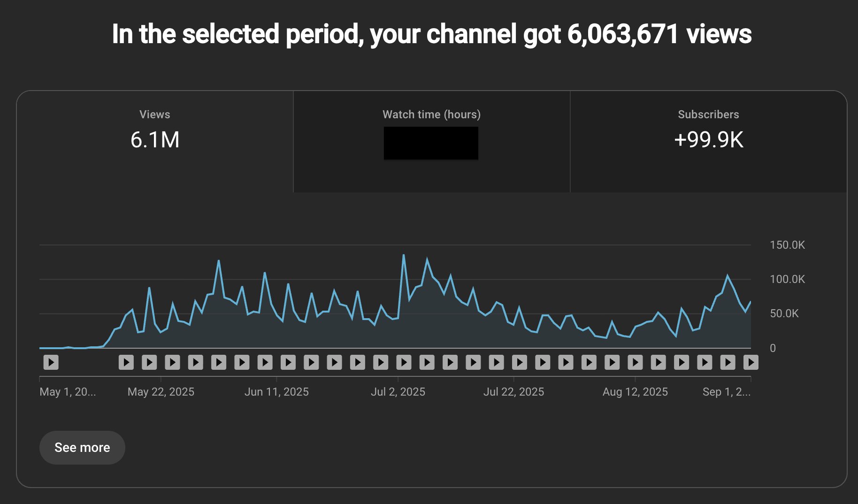The width and height of the screenshot is (858, 504).
Task: Click the chart peak in early July
Action: 404,256
